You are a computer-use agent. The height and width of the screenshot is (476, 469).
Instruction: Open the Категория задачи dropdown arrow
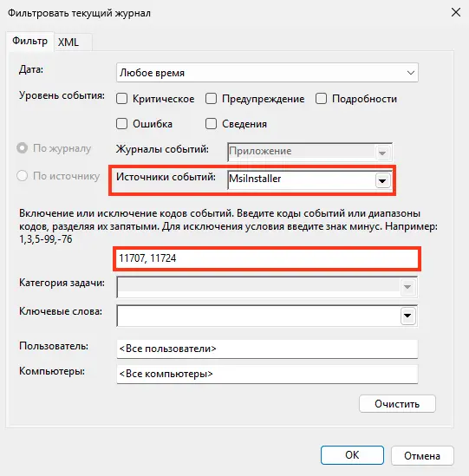(x=407, y=287)
